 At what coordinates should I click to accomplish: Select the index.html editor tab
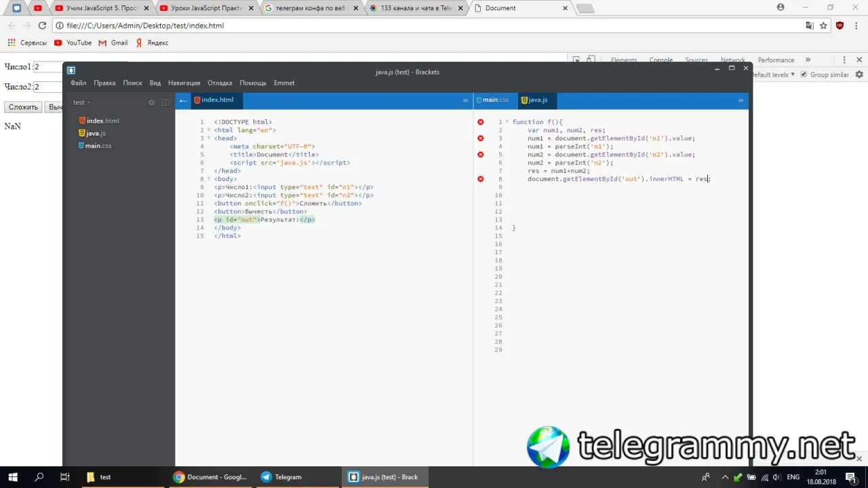coord(217,100)
